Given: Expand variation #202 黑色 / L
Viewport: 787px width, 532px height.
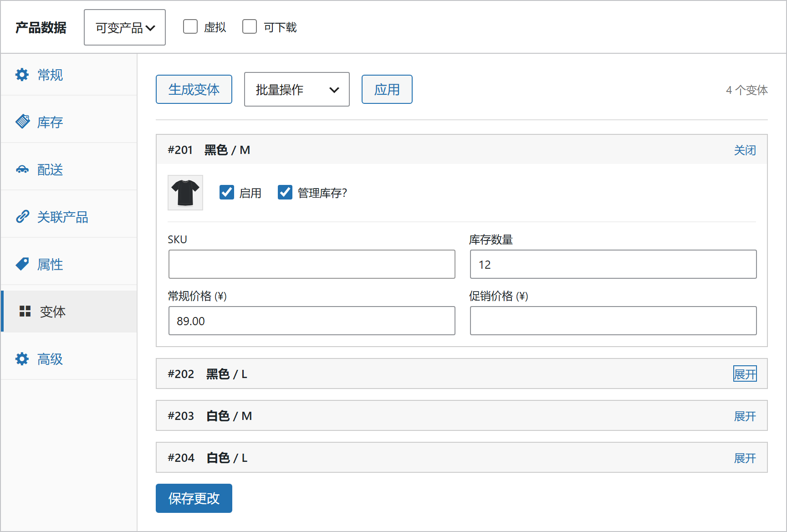Looking at the screenshot, I should (x=745, y=374).
